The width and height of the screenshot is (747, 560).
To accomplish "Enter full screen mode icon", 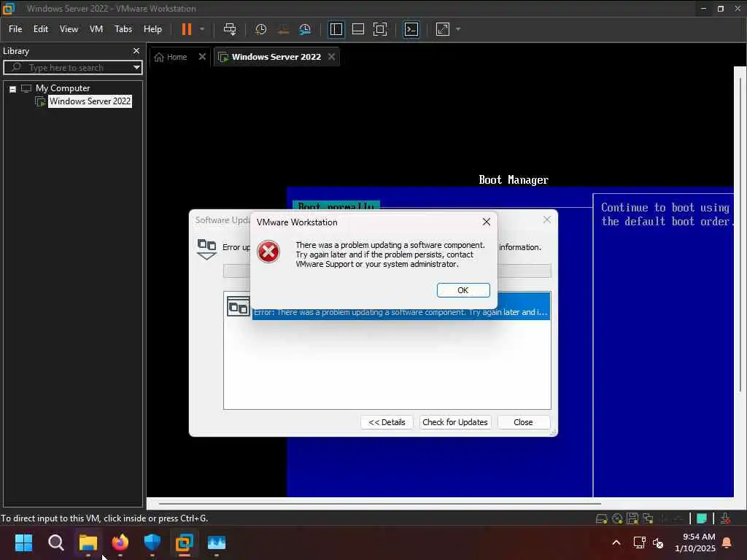I will click(x=379, y=29).
